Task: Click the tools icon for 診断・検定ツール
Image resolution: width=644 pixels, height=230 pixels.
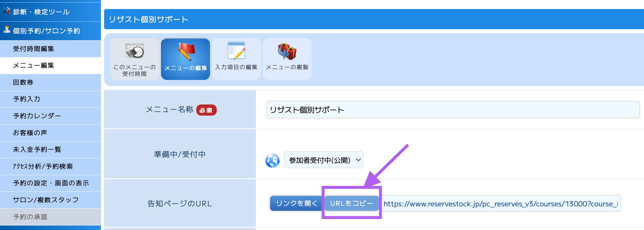Action: 7,11
